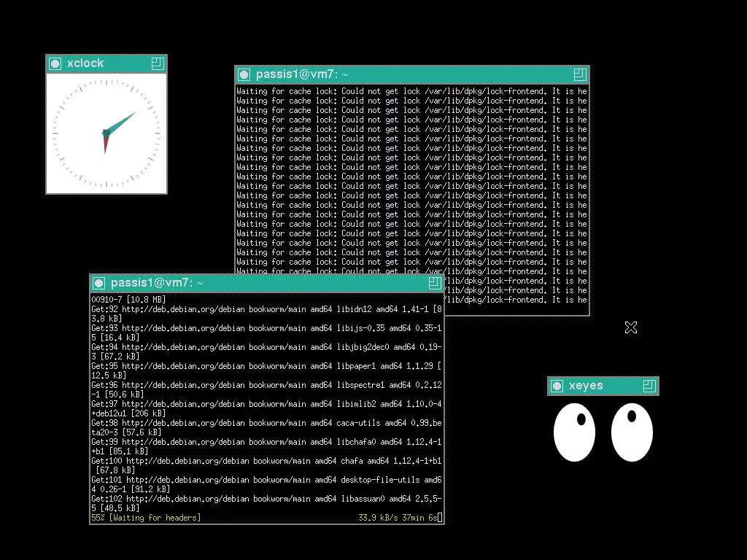Viewport: 747px width, 560px height.
Task: Click the "55% [Waiting for headers]" status
Action: [146, 518]
